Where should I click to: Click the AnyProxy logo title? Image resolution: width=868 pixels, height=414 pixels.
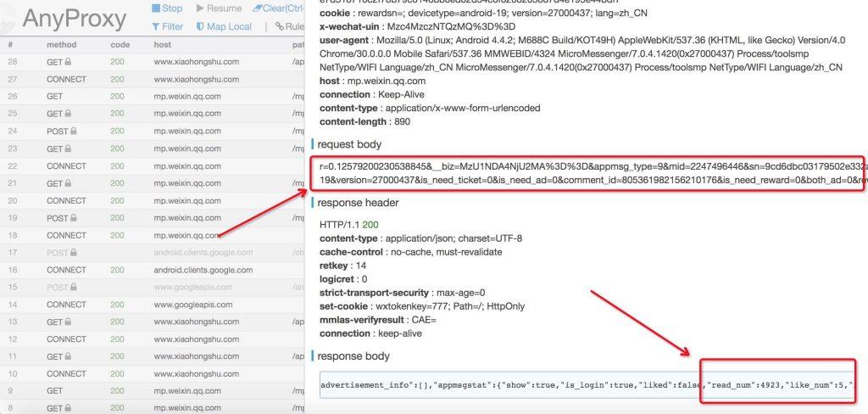click(75, 20)
